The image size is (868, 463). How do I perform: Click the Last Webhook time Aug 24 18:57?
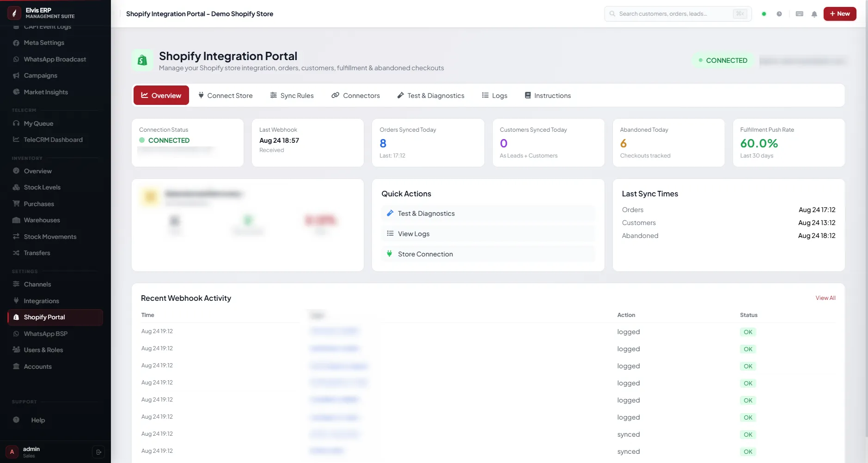(279, 140)
